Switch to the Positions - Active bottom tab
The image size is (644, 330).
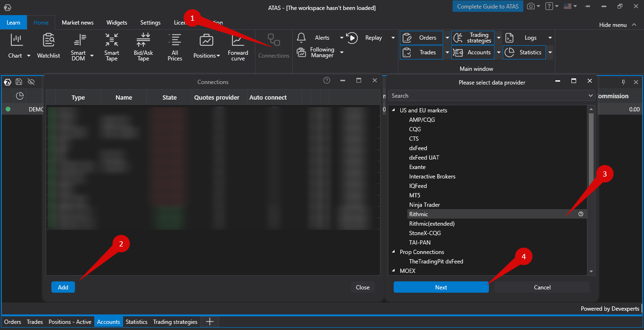pos(70,322)
